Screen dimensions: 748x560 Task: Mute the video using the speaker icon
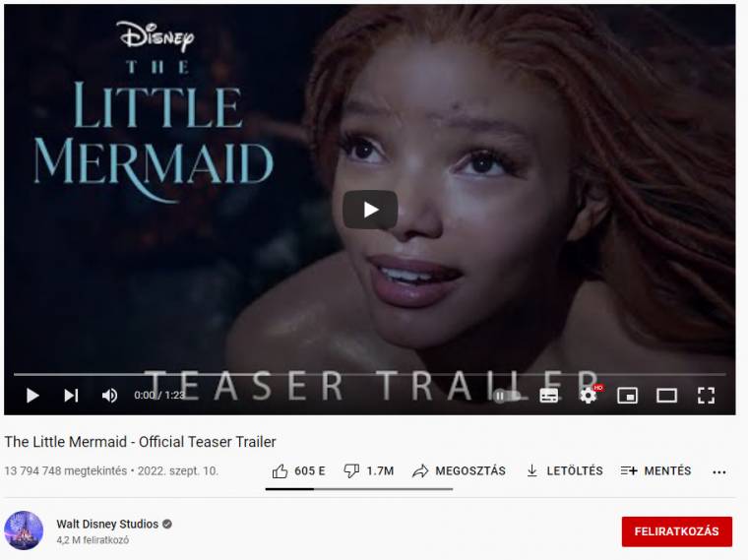(109, 396)
